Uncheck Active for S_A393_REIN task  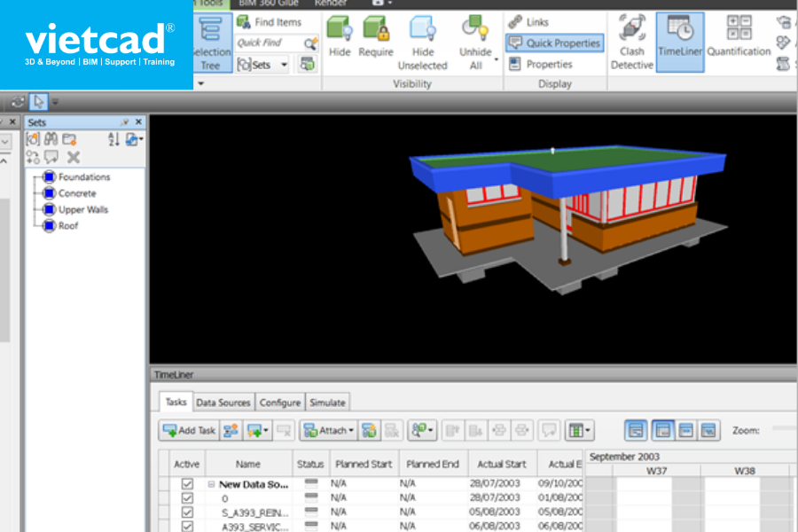click(187, 512)
